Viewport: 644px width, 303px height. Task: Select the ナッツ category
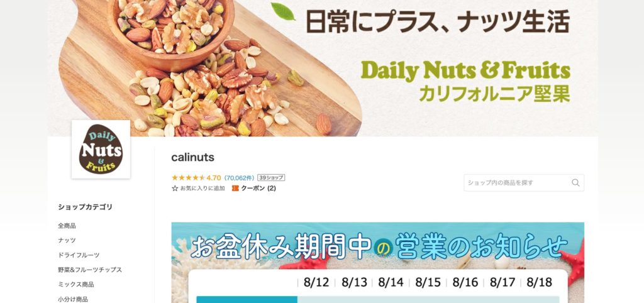tap(67, 240)
